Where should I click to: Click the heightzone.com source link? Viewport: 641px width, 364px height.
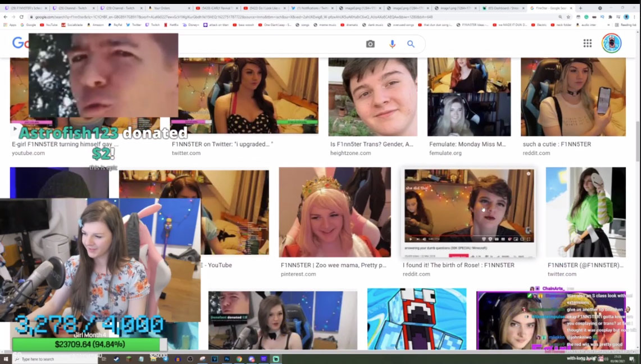pos(351,153)
